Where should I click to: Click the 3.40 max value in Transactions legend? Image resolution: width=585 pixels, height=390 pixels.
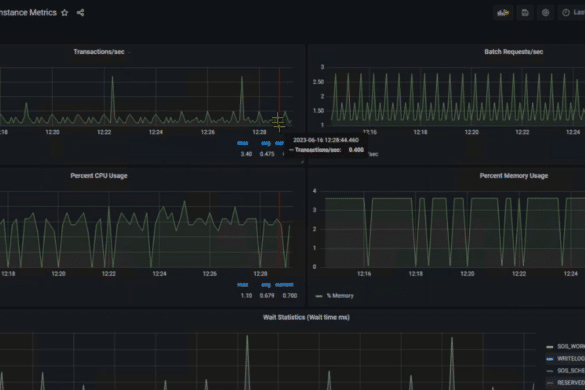pos(246,154)
